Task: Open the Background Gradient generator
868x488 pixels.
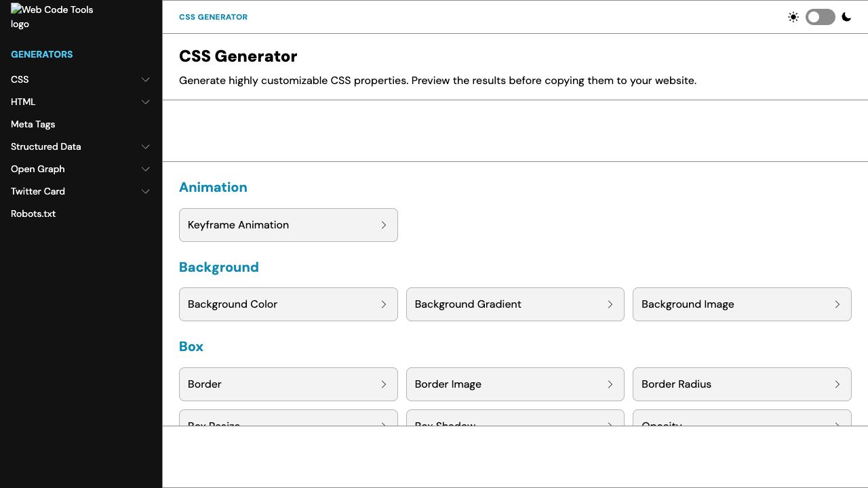Action: (x=515, y=304)
